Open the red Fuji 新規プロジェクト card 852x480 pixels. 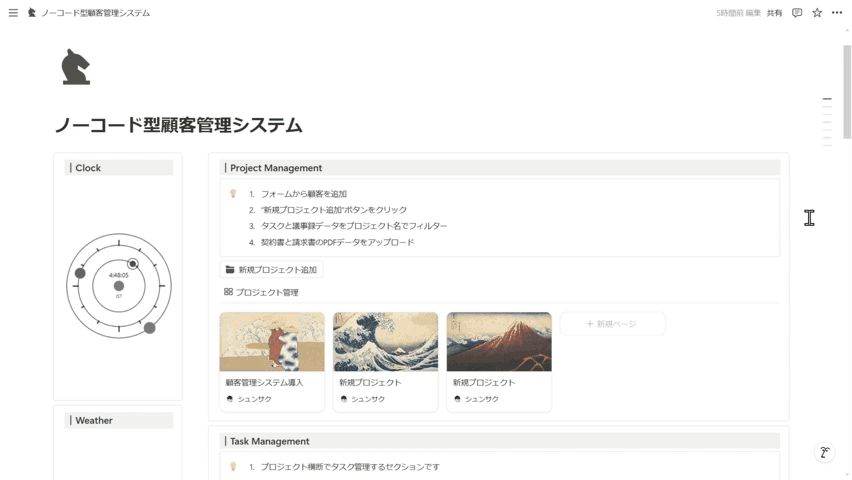tap(499, 361)
